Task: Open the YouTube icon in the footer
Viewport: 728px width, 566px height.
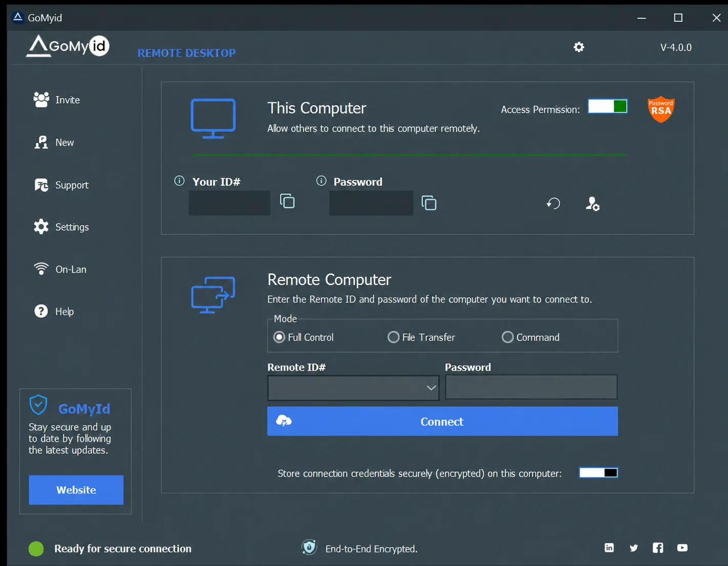Action: tap(682, 548)
